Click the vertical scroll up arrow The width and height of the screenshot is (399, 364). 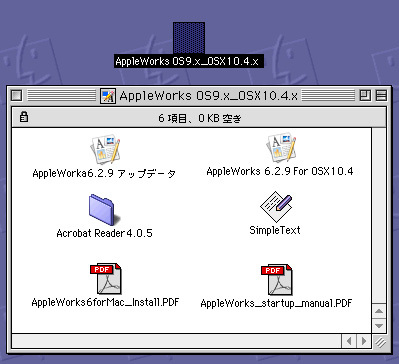[379, 311]
